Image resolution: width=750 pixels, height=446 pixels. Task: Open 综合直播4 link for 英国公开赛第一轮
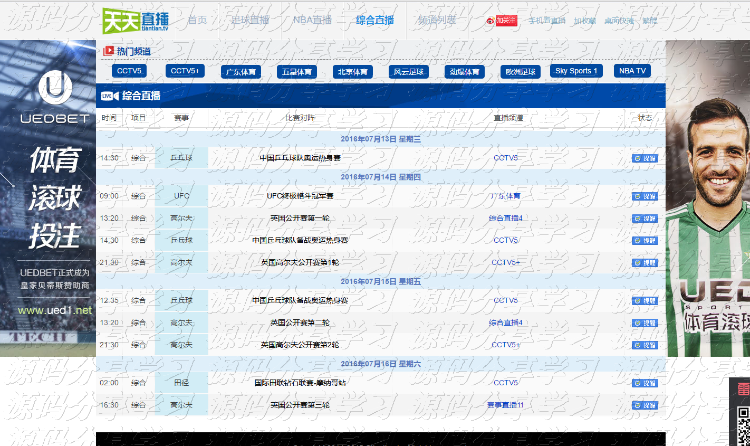pyautogui.click(x=506, y=218)
